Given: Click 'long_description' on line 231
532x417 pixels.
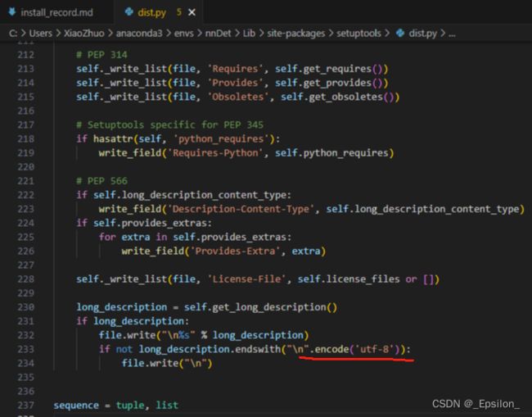Looking at the screenshot, I should pyautogui.click(x=139, y=321).
